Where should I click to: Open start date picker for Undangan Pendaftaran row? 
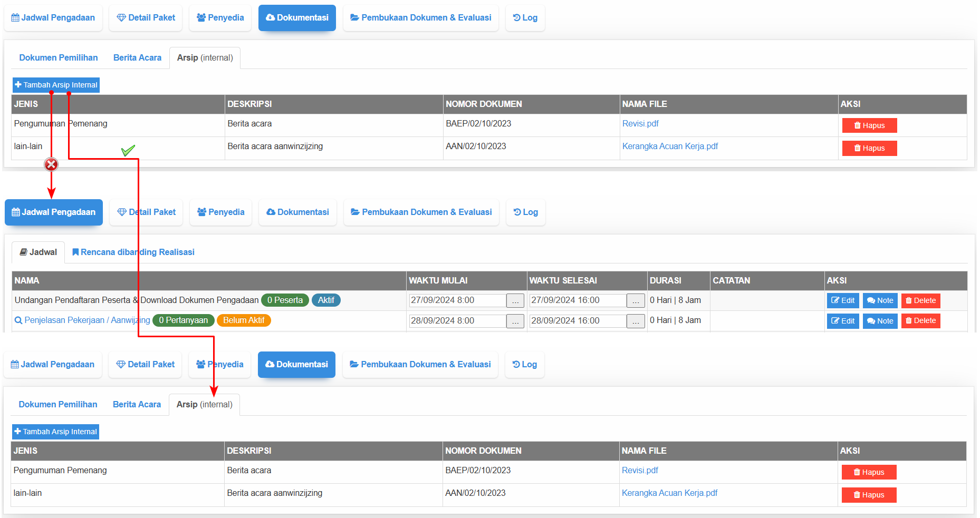pyautogui.click(x=515, y=301)
